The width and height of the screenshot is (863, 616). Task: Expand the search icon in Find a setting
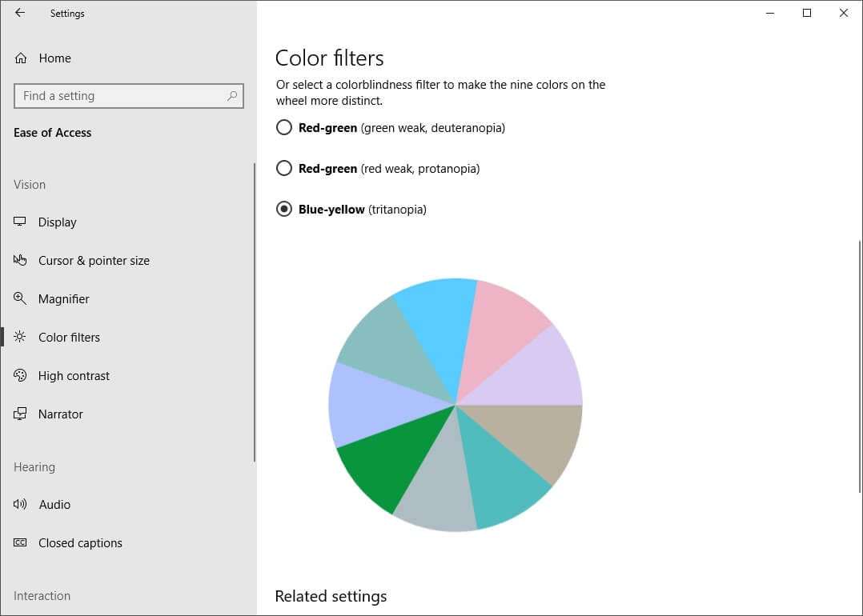pos(231,95)
